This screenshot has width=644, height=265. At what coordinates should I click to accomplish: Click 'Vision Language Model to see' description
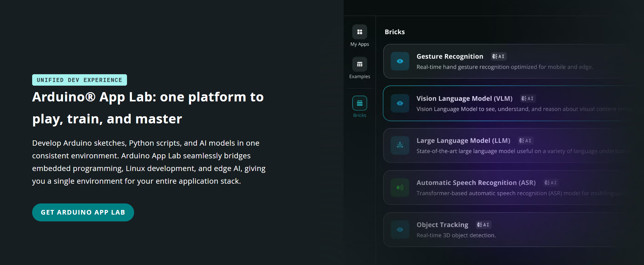click(x=525, y=109)
